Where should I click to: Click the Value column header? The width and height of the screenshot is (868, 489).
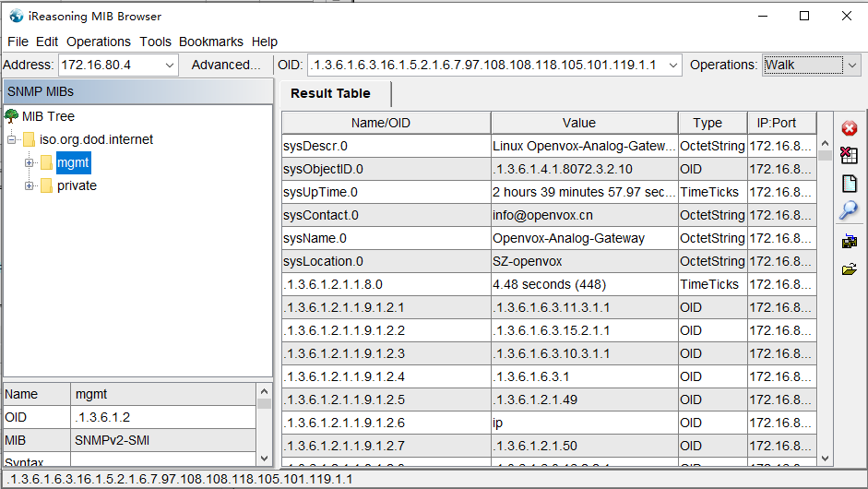(585, 123)
